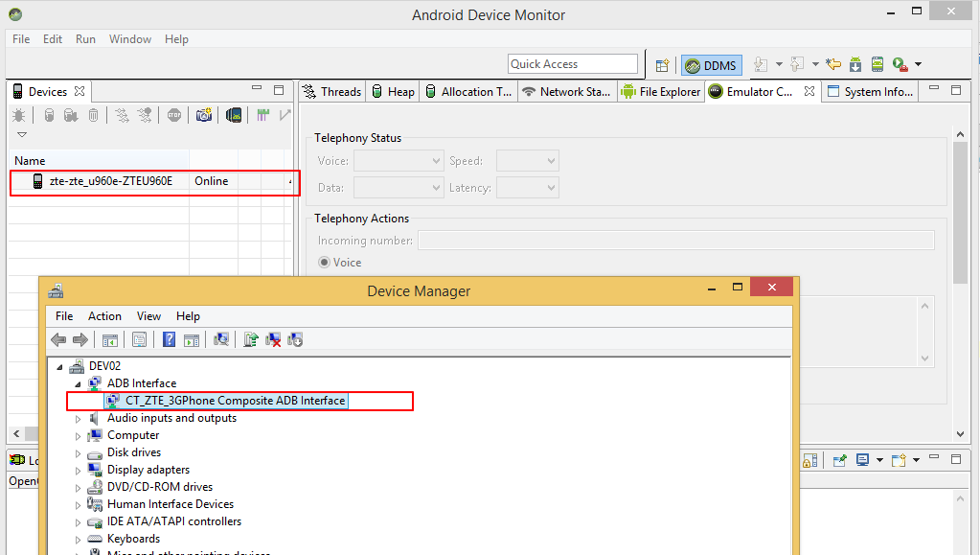Close the Emulator Control tab
Screen dimensions: 980x555
coord(809,91)
